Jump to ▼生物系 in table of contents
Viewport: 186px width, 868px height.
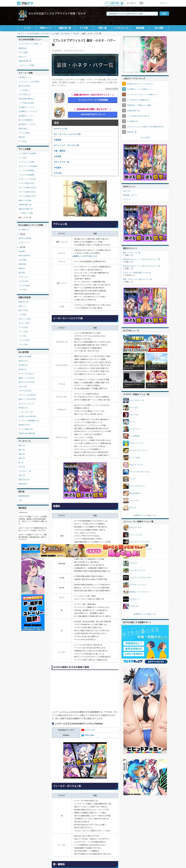point(58,156)
